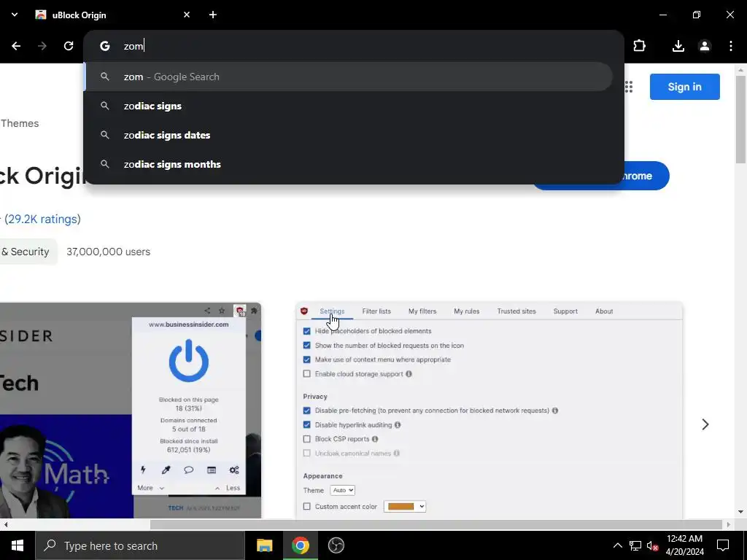
Task: Click the info icon beside Block CSP reports
Action: 375,439
